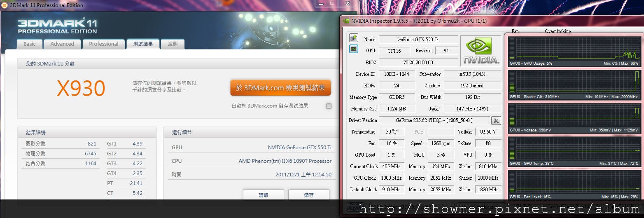Click the AMD Phenom II X6 1090T text
Viewport: 644px width, 218px height.
click(285, 161)
